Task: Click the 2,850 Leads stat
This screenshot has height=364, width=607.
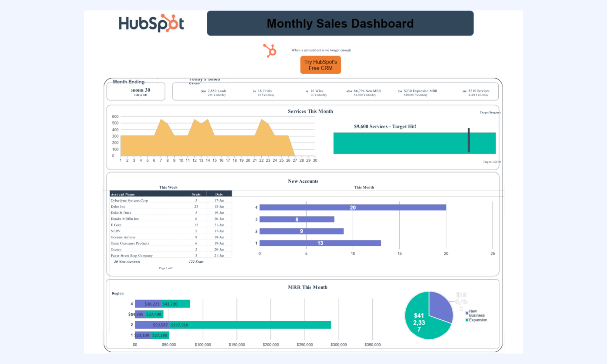Action: pos(214,93)
